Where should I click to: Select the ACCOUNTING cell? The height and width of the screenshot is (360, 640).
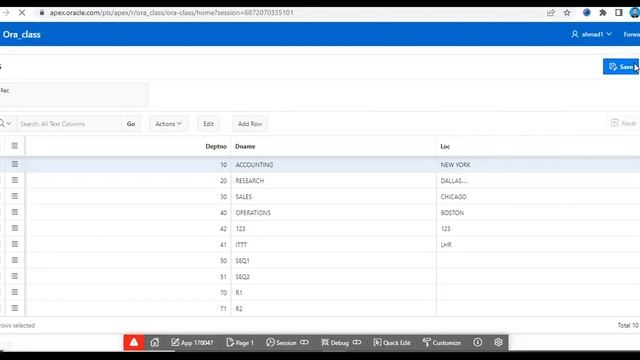pyautogui.click(x=333, y=164)
